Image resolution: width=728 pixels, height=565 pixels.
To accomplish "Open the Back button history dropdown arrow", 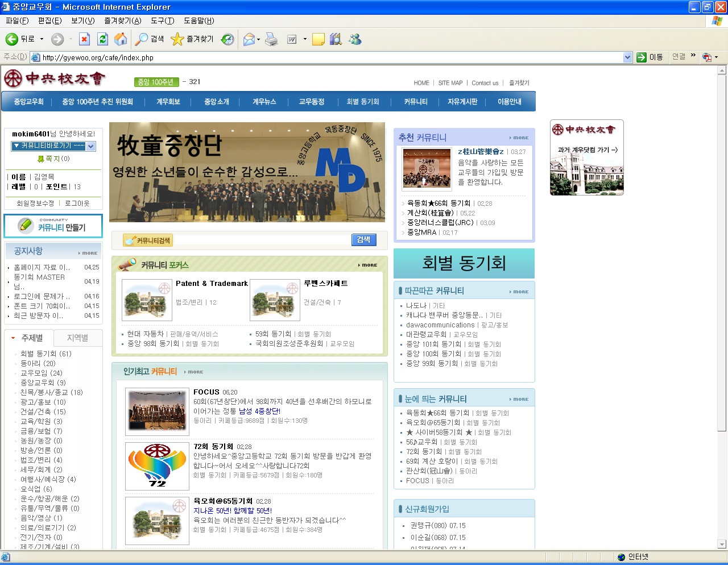I will tap(42, 39).
